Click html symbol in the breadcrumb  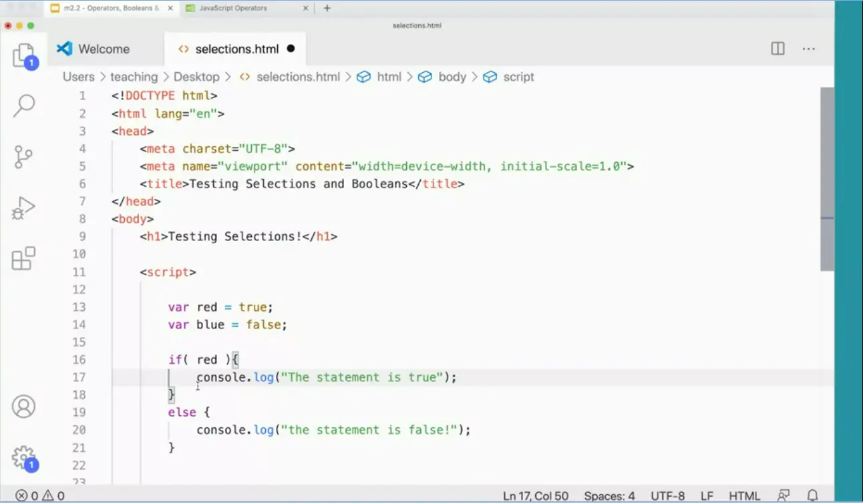[x=389, y=77]
